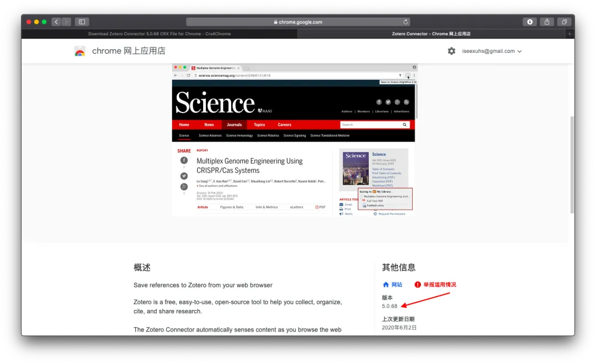Click the 其他信息 heading
The image size is (596, 364).
coord(399,267)
